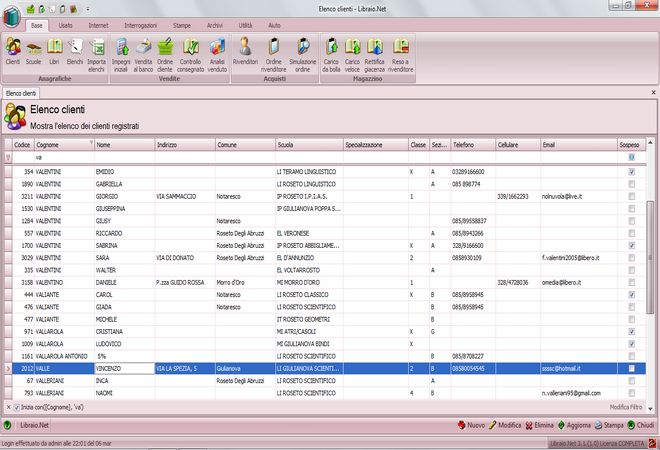The height and width of the screenshot is (450, 660).
Task: Toggle Sospeso checkbox for VALENTINI EMIDIO
Action: [x=631, y=172]
